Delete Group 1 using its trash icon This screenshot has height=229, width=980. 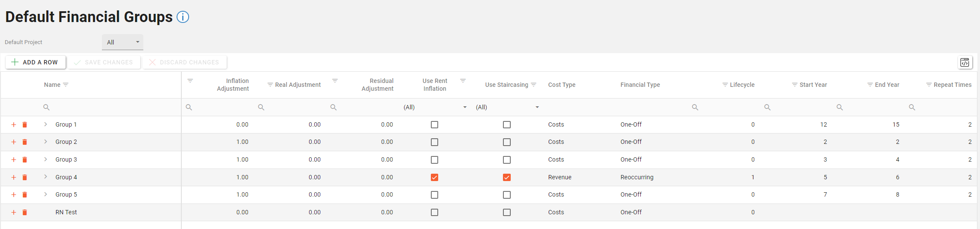(x=25, y=125)
